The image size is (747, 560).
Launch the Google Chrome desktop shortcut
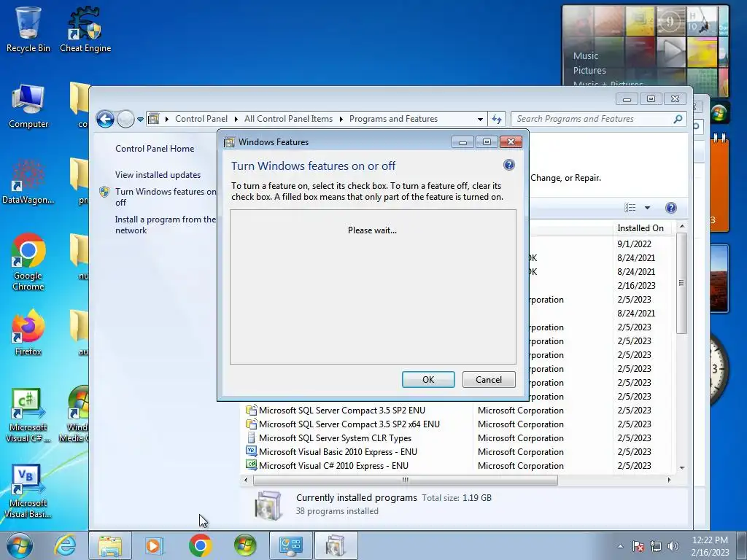[x=28, y=262]
